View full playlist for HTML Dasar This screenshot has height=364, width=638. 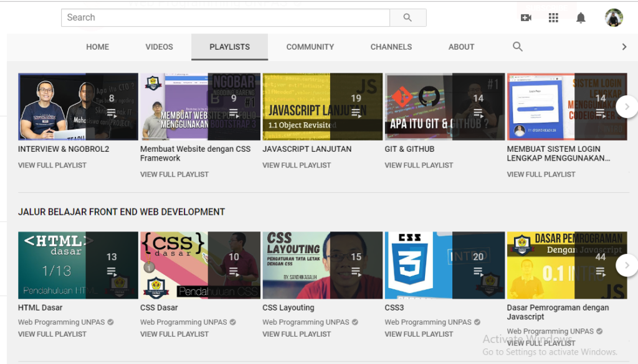[x=52, y=334]
